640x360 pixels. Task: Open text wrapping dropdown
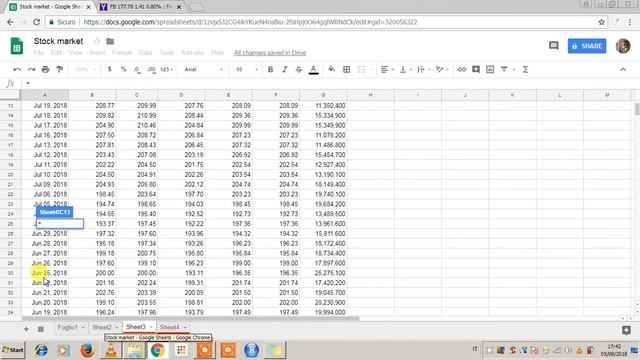[424, 69]
